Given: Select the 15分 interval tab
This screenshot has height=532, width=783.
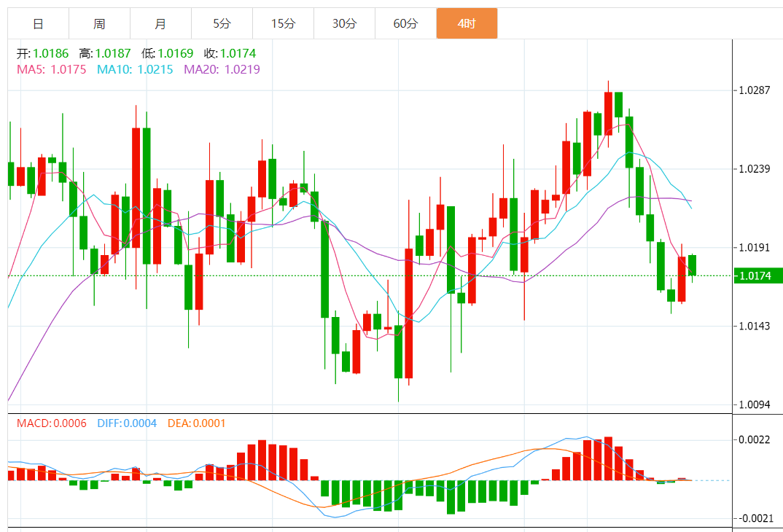Looking at the screenshot, I should tap(283, 23).
